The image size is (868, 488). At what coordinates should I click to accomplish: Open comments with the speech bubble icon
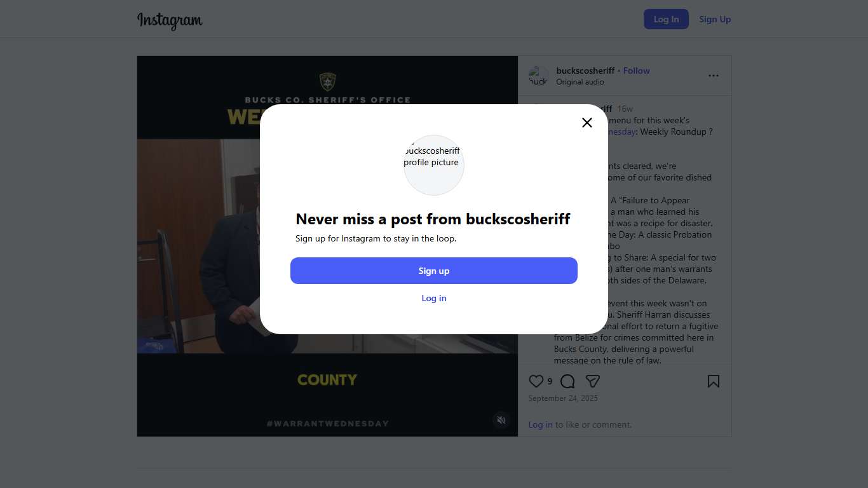pyautogui.click(x=567, y=381)
